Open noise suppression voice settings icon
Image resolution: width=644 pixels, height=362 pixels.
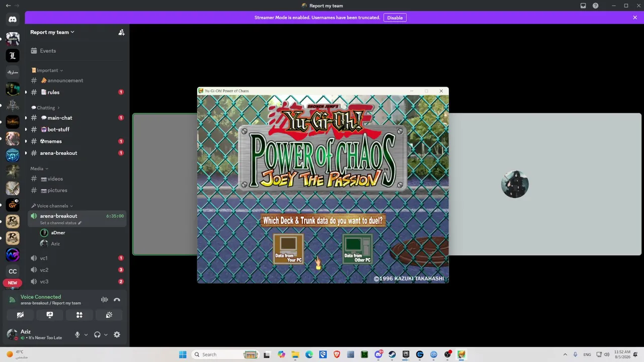tap(105, 300)
